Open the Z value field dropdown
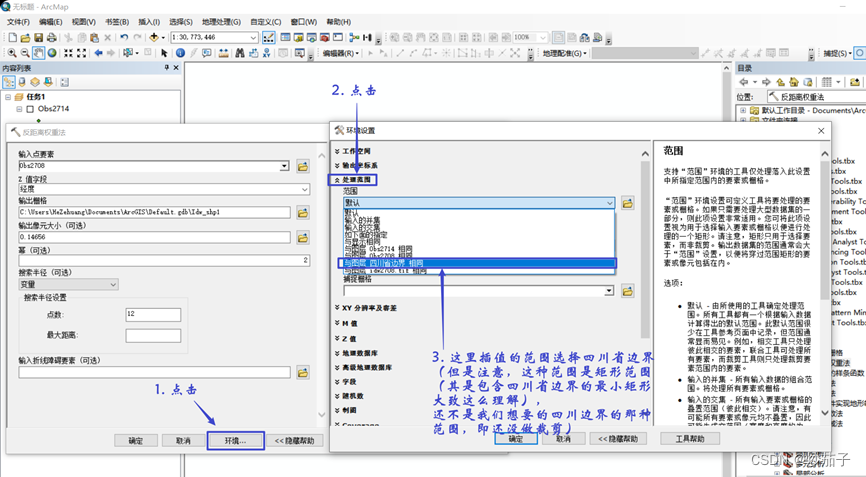 (304, 189)
